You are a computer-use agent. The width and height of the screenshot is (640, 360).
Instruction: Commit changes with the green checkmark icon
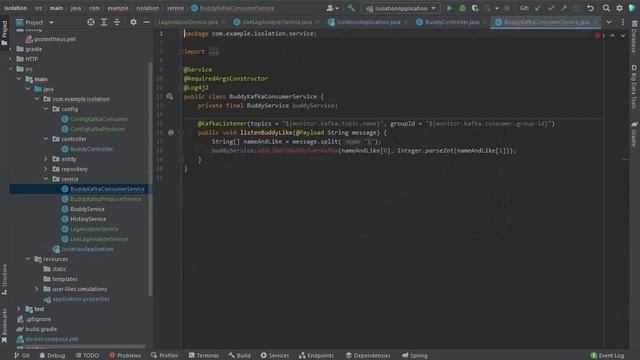click(x=551, y=8)
